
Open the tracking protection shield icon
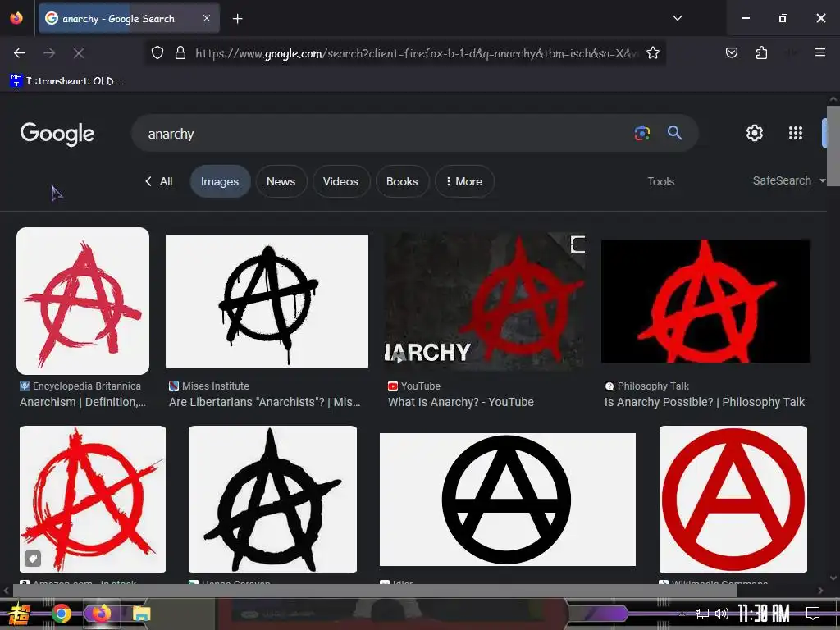tap(157, 53)
